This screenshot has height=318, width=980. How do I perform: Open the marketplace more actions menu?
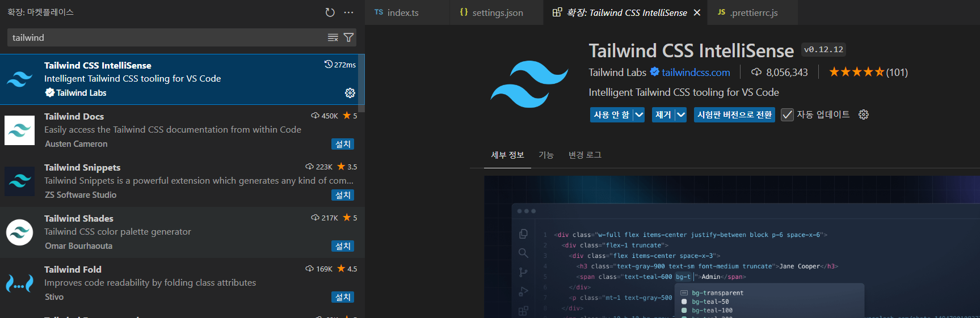(348, 12)
